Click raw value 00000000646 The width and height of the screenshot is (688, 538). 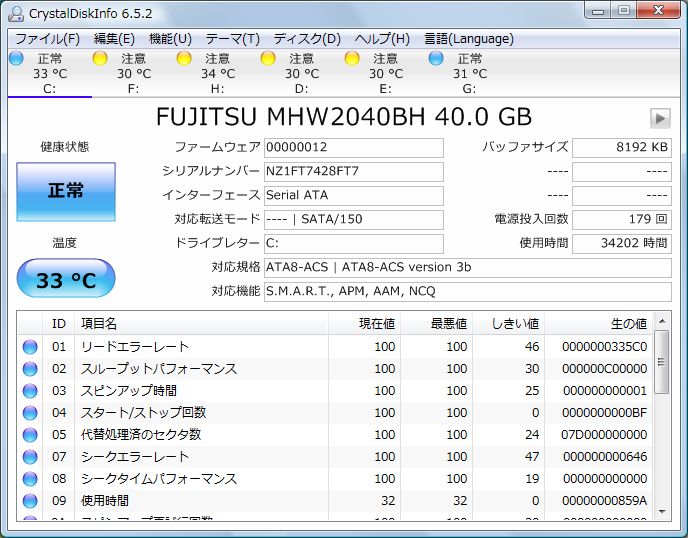[605, 457]
